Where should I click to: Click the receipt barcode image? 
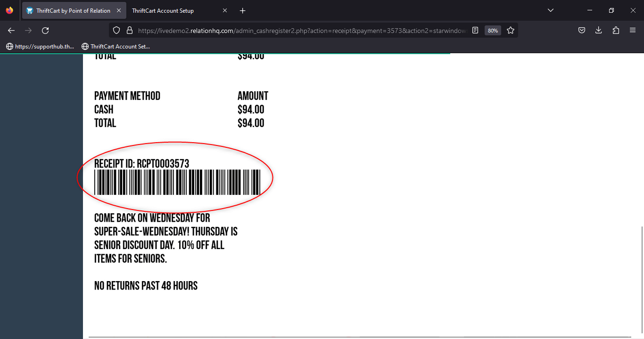178,183
